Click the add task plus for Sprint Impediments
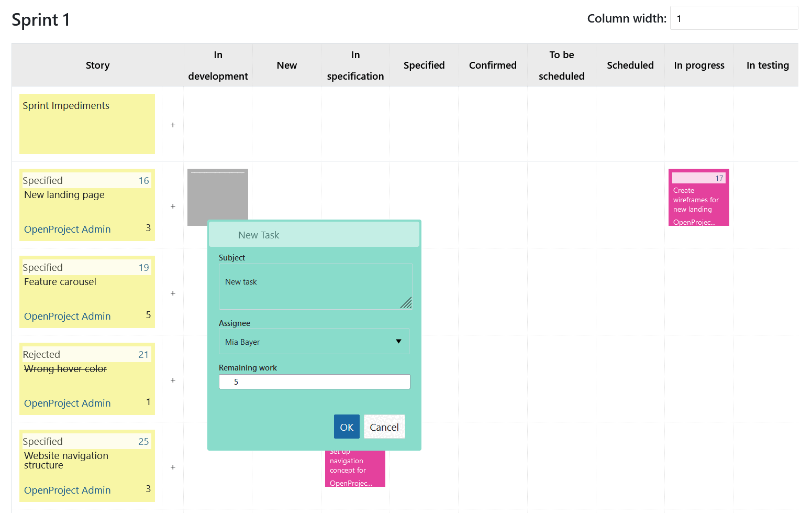This screenshot has width=812, height=513. click(x=173, y=125)
